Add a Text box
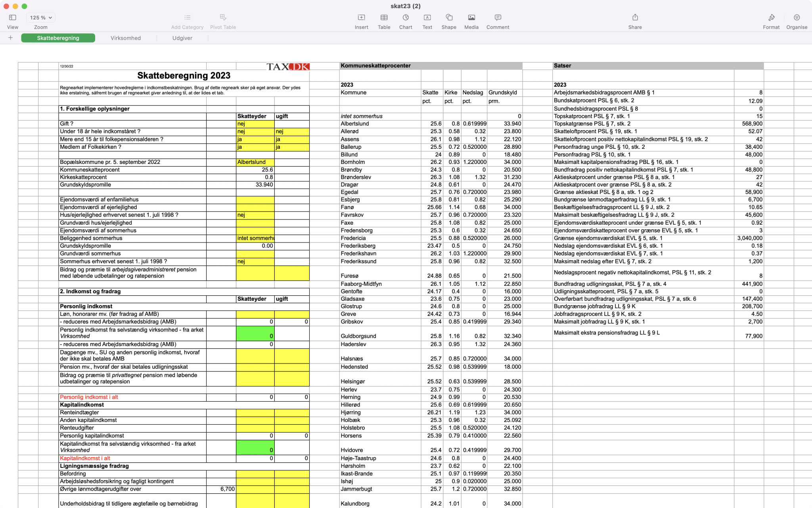 [427, 17]
